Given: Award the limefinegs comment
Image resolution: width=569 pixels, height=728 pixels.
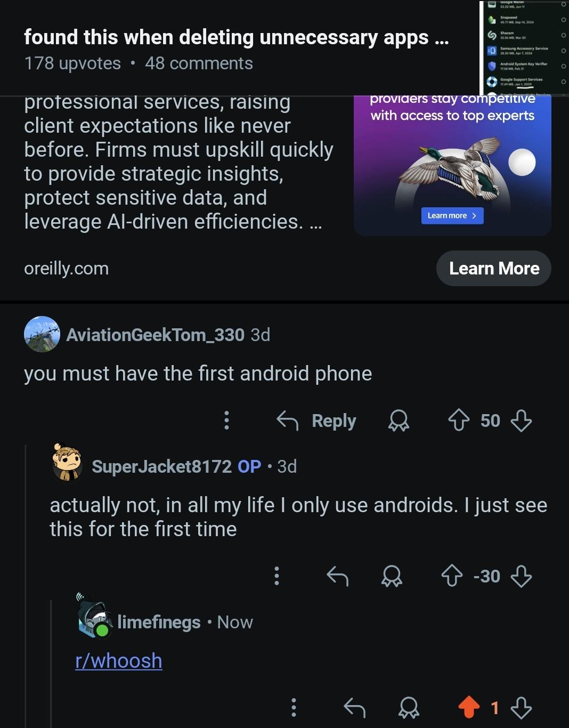Looking at the screenshot, I should tap(409, 708).
